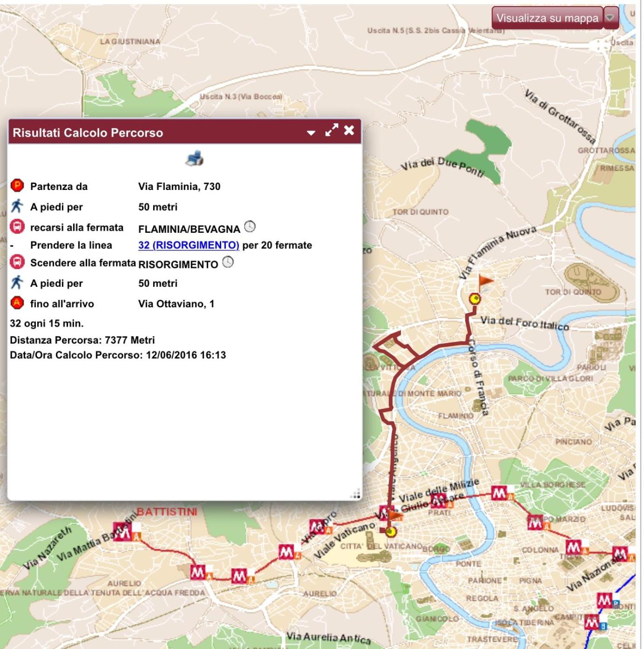Click the walking icon in first 'A piedi per' row
Viewport: 644px width, 649px height.
point(17,206)
